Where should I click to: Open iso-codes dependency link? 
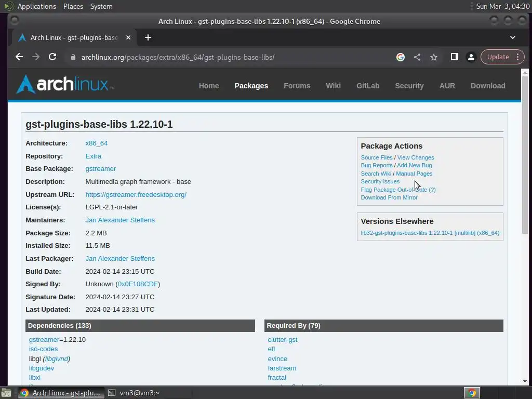(43, 349)
